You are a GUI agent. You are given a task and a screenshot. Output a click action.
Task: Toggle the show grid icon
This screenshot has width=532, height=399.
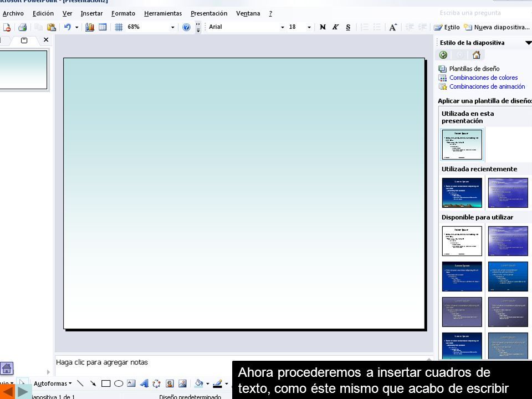pyautogui.click(x=119, y=27)
